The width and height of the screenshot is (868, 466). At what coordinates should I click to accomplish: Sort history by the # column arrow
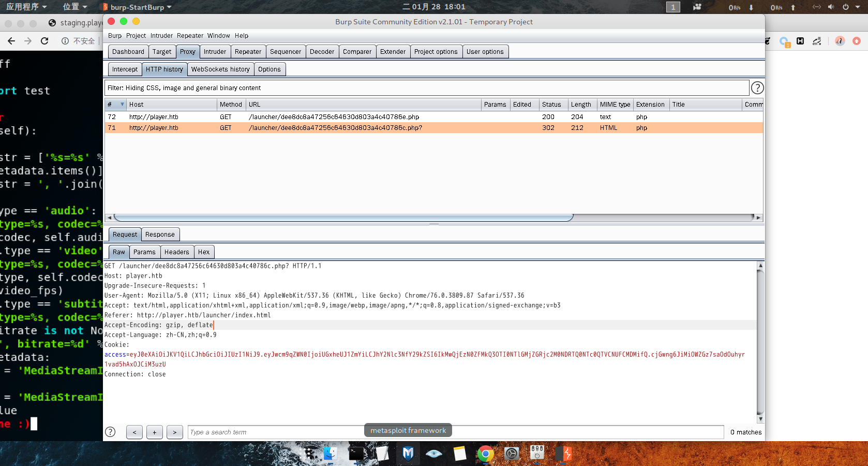[123, 105]
